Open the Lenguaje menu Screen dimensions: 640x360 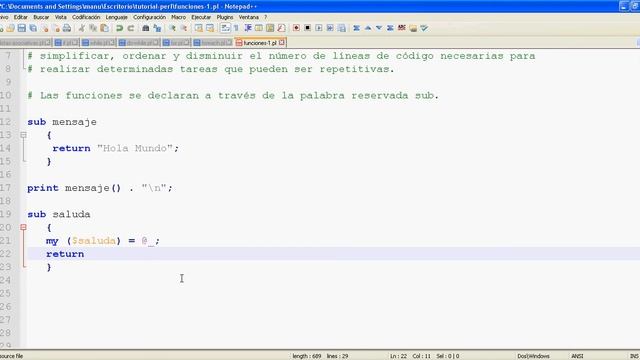[116, 17]
